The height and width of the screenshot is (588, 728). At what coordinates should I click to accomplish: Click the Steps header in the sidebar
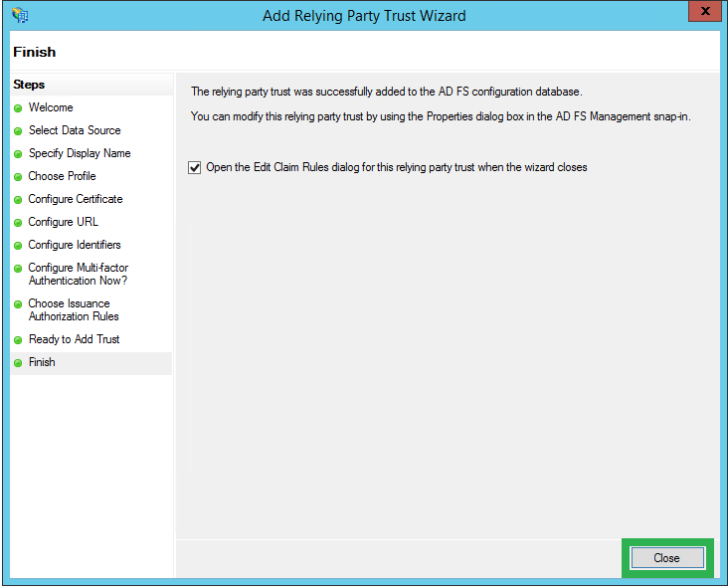coord(29,85)
